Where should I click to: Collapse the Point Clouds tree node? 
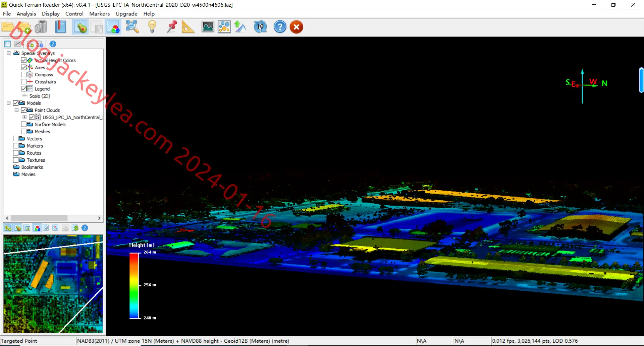click(16, 110)
